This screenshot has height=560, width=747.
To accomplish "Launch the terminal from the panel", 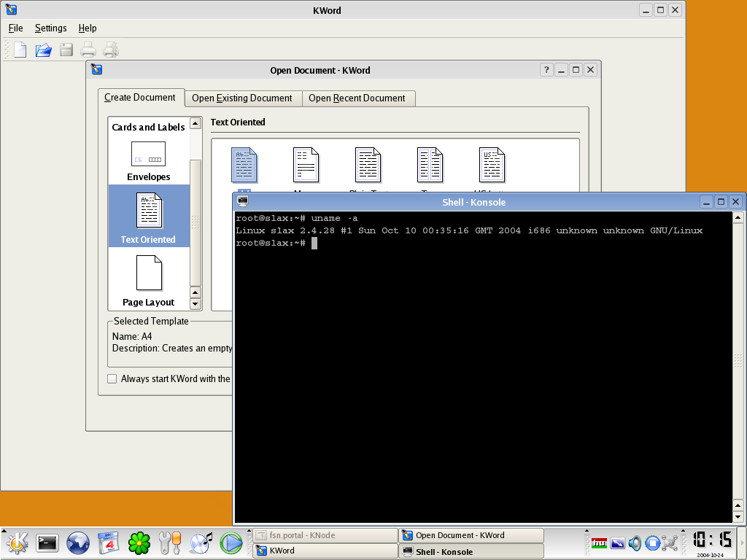I will (47, 542).
